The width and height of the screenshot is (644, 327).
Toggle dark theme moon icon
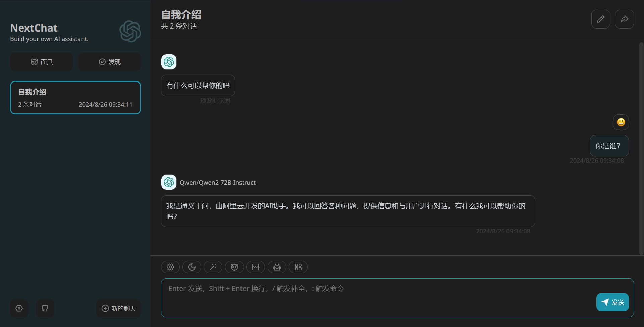coord(192,267)
